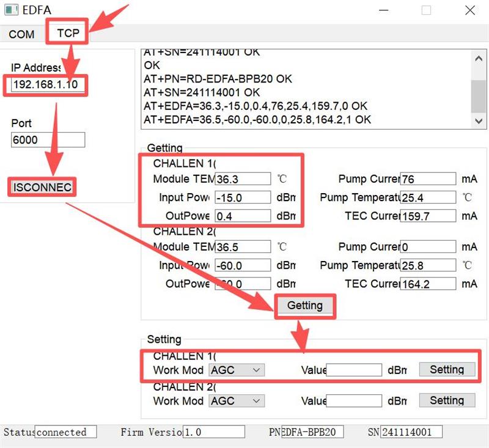Click Channel 2 TEC Current field
Viewport: 489px width, 448px height.
[427, 284]
